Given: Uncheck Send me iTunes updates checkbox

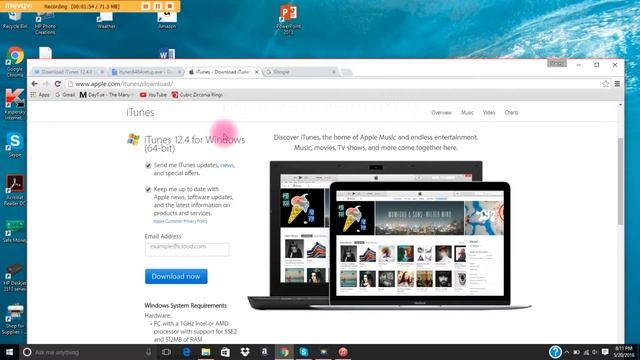Looking at the screenshot, I should coord(148,166).
